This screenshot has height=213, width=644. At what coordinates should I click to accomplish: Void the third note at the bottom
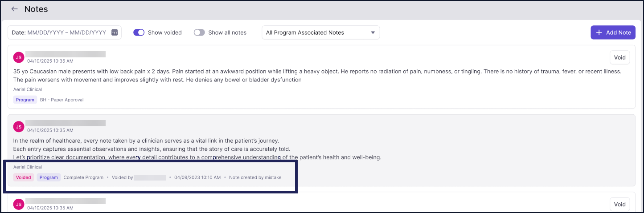pos(620,204)
